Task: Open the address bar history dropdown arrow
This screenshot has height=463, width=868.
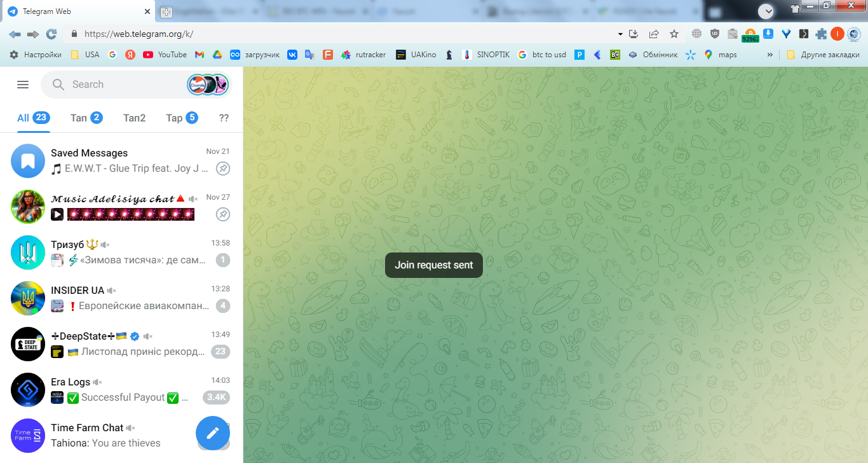Action: pos(620,34)
